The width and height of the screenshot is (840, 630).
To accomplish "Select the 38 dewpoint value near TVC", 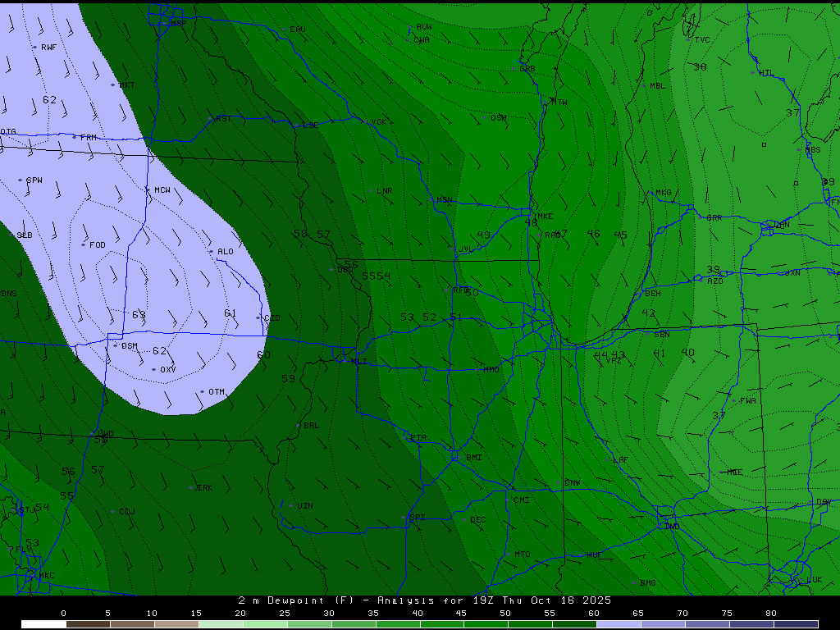I will point(701,67).
